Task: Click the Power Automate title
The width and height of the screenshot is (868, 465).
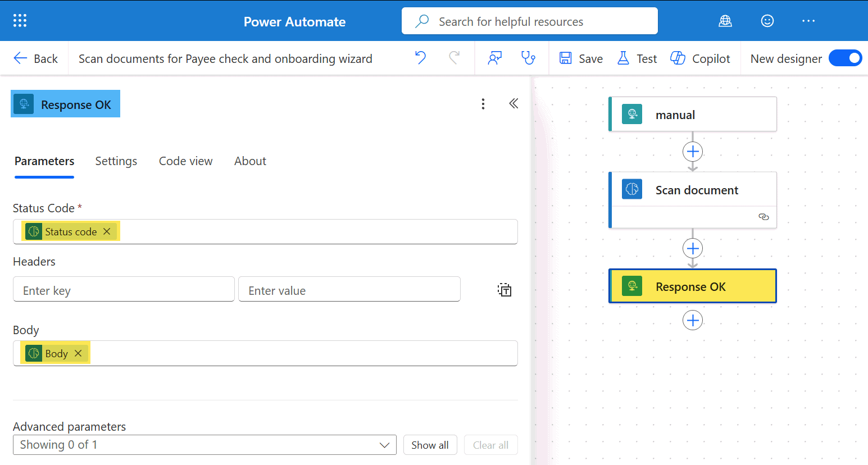Action: point(294,21)
